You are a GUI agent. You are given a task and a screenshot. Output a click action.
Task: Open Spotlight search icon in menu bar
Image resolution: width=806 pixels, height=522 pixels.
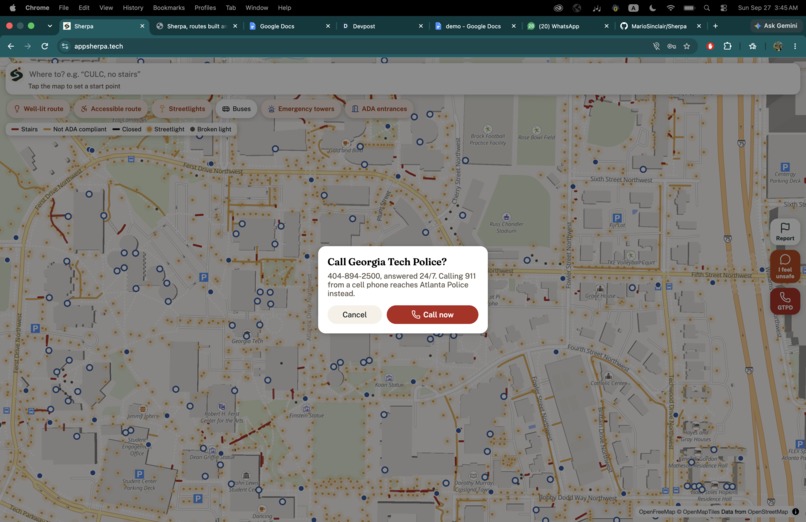[x=707, y=8]
